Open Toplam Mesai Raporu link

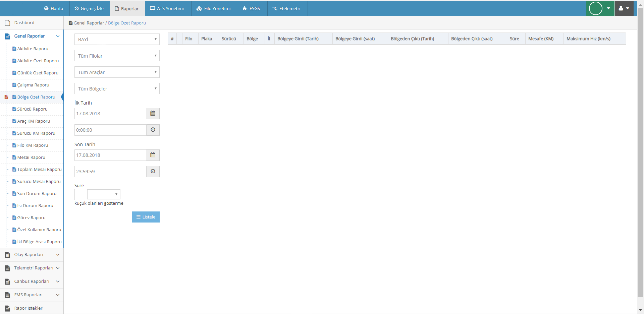click(x=40, y=170)
